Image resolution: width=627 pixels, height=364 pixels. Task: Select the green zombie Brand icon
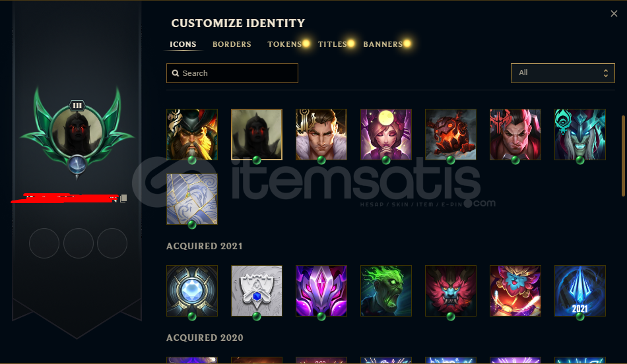386,291
